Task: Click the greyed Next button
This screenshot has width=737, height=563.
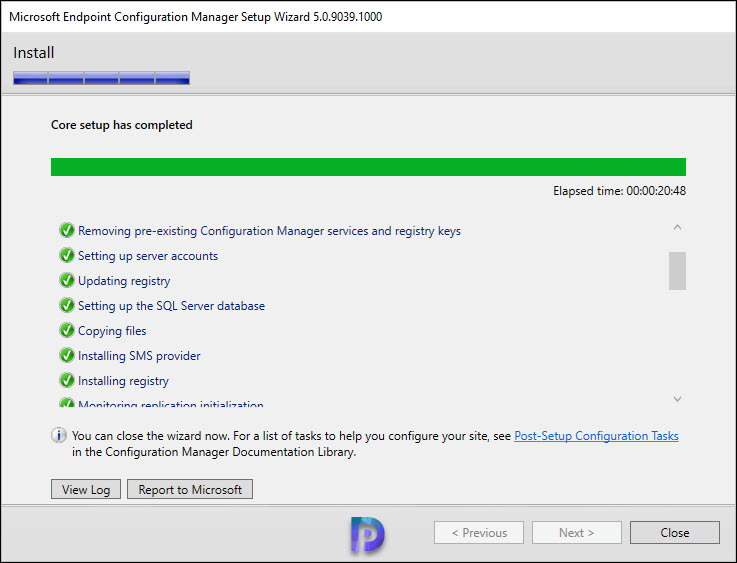Action: pyautogui.click(x=577, y=532)
